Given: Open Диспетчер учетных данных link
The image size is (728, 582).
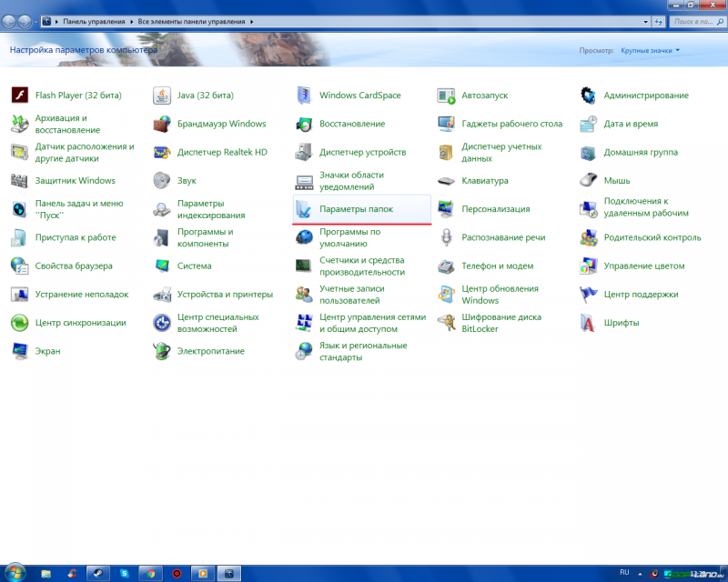Looking at the screenshot, I should point(501,152).
